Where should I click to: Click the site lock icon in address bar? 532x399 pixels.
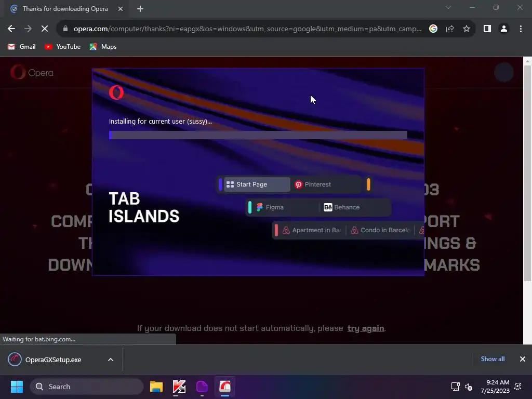tap(65, 29)
